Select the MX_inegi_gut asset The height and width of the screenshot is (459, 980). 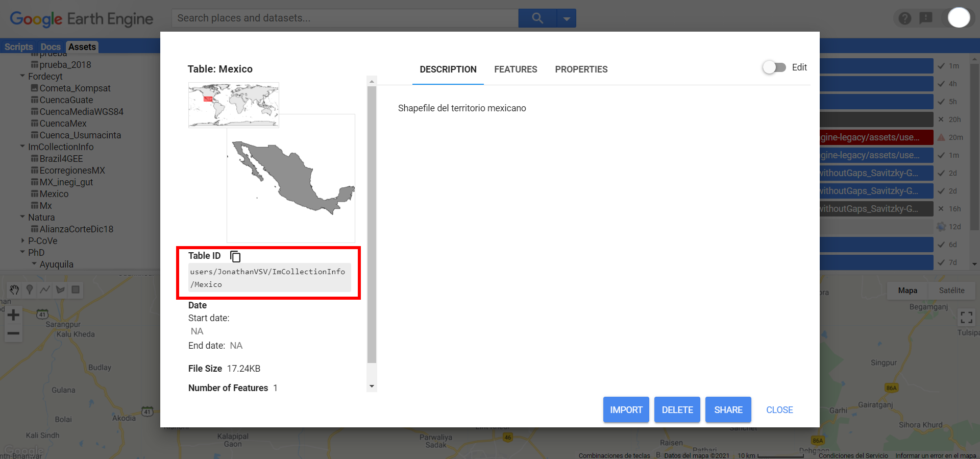click(x=66, y=182)
